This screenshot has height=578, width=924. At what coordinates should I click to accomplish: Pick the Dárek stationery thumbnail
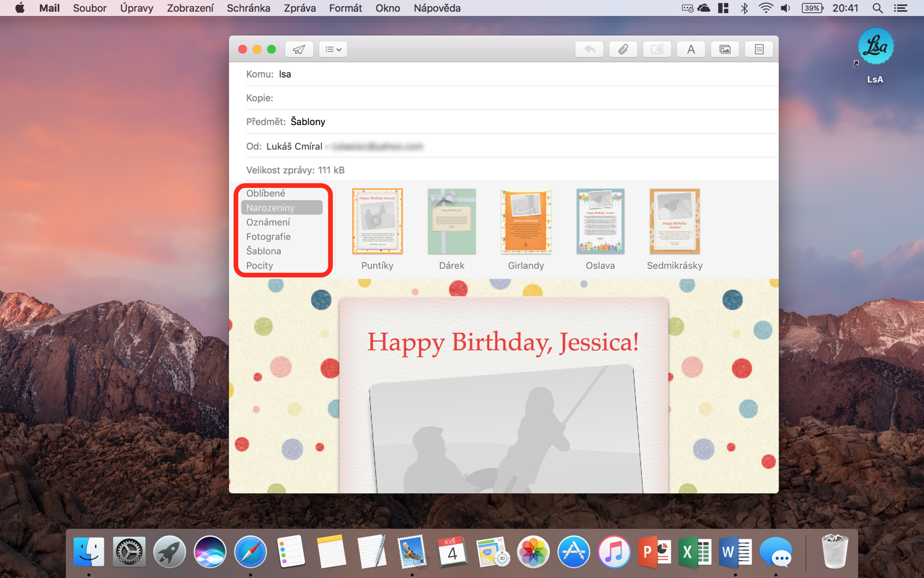click(x=452, y=222)
